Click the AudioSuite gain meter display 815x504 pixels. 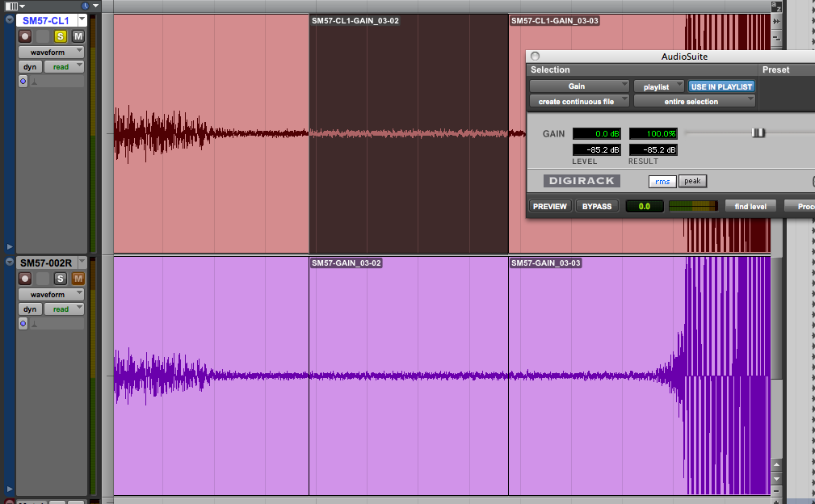[x=693, y=206]
